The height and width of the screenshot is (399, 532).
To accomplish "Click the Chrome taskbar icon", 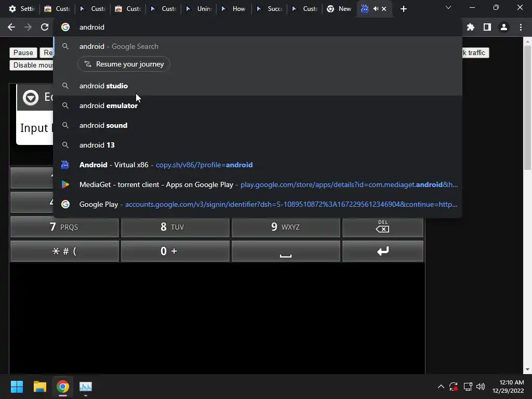I will click(63, 387).
